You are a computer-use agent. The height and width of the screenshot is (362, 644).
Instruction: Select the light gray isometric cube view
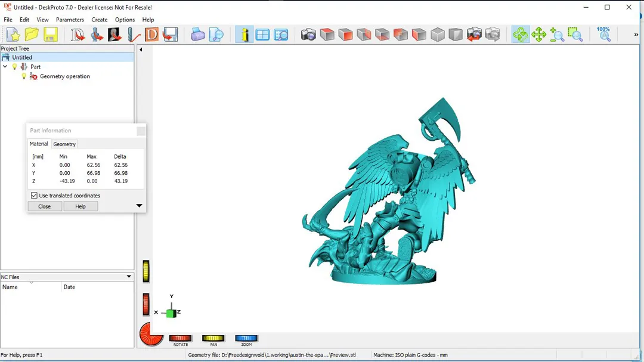click(438, 35)
